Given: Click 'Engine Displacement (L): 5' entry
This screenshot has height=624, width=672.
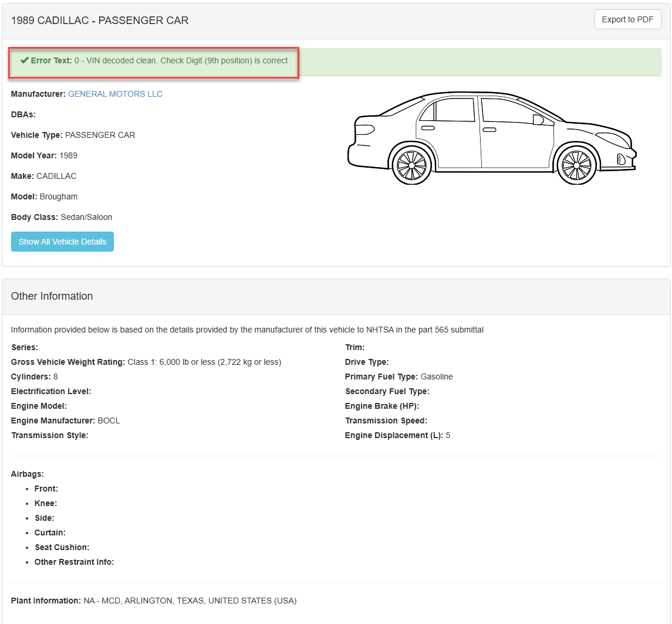Looking at the screenshot, I should [x=397, y=436].
